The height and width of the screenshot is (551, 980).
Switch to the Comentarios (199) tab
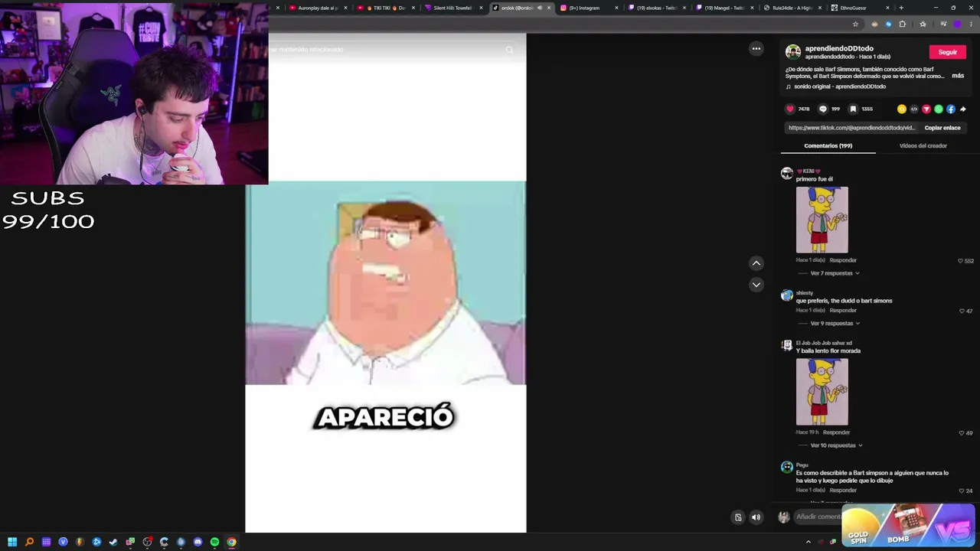coord(828,145)
